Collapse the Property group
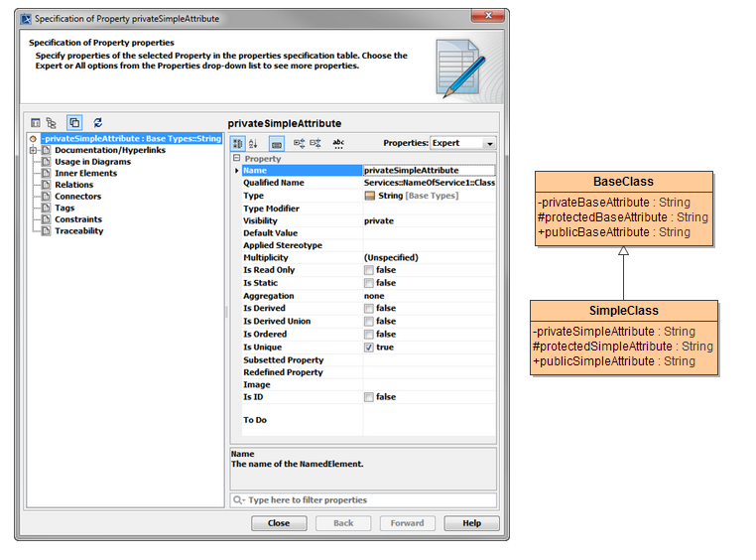Screen dimensions: 756x560 click(236, 158)
